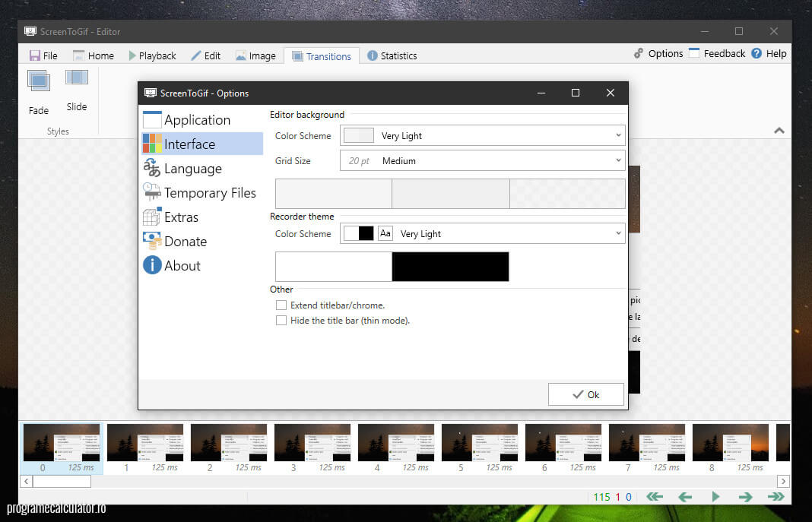Switch to the Statistics tab
Screen dimensions: 812x522
point(392,55)
